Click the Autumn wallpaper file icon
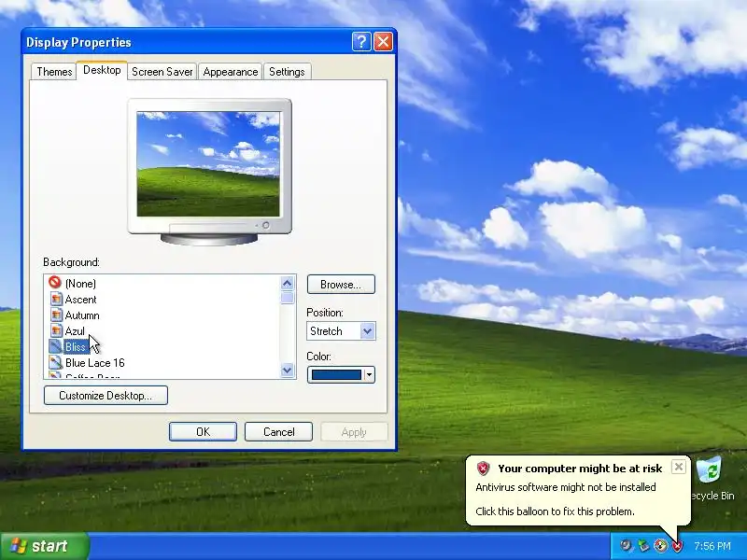The height and width of the screenshot is (560, 747). click(x=56, y=315)
